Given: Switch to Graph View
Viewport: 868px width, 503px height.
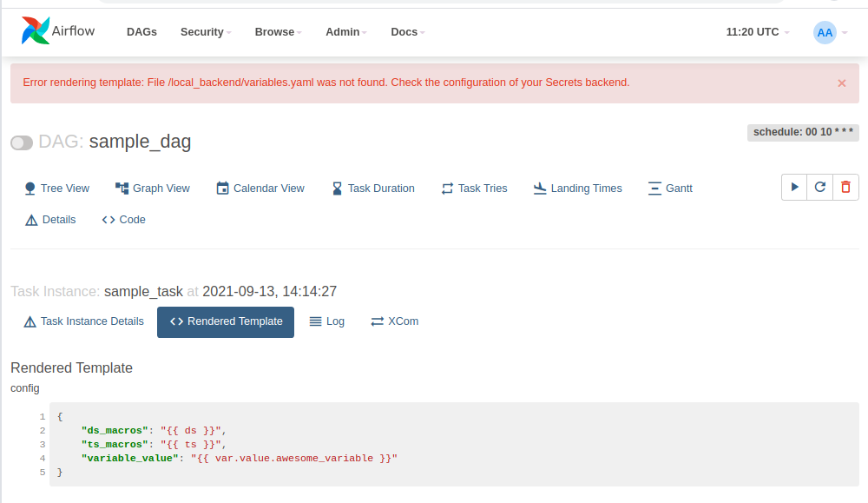Looking at the screenshot, I should [152, 189].
